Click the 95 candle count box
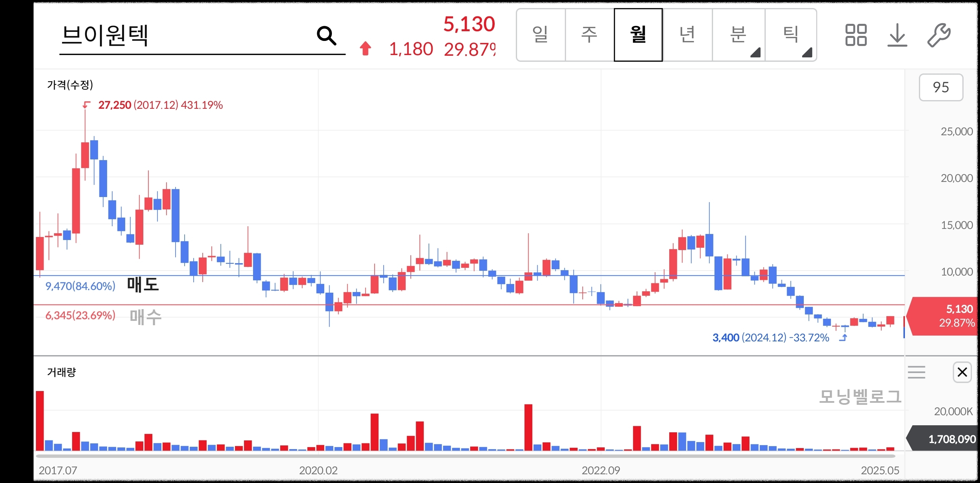Screen dimensions: 980x483 (940, 88)
